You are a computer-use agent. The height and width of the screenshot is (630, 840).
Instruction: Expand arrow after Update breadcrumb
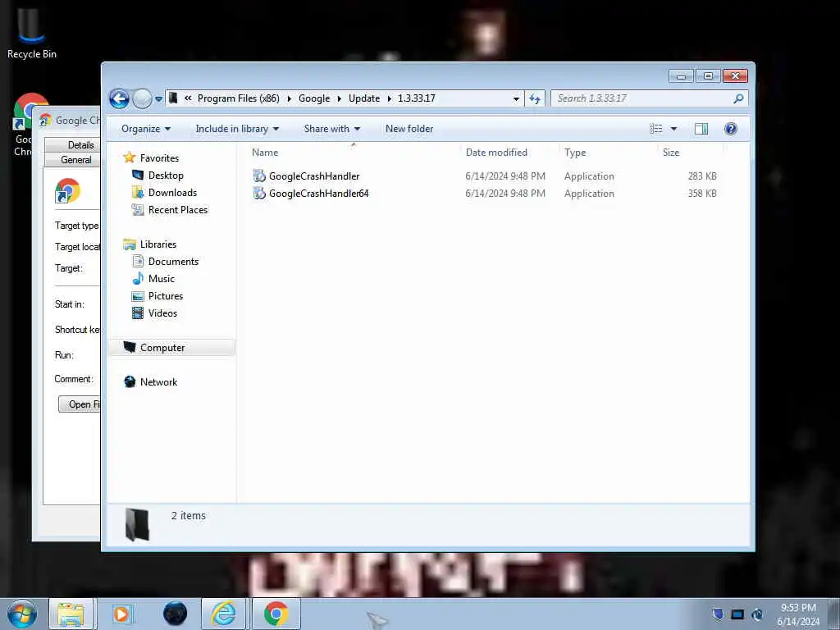tap(389, 98)
